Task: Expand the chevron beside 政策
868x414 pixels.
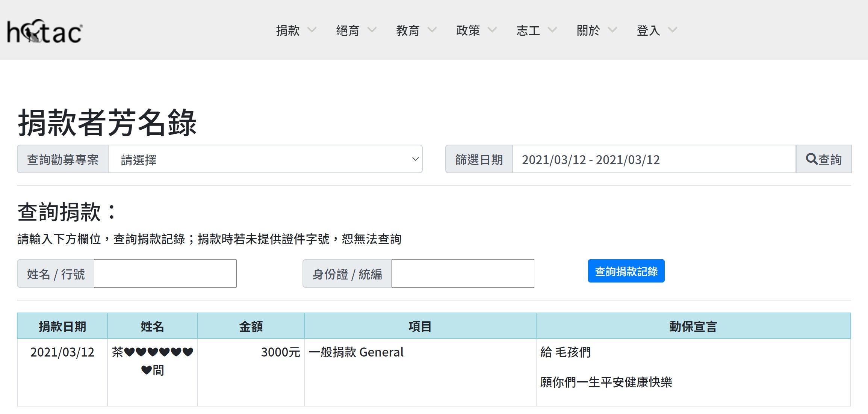Action: point(492,30)
